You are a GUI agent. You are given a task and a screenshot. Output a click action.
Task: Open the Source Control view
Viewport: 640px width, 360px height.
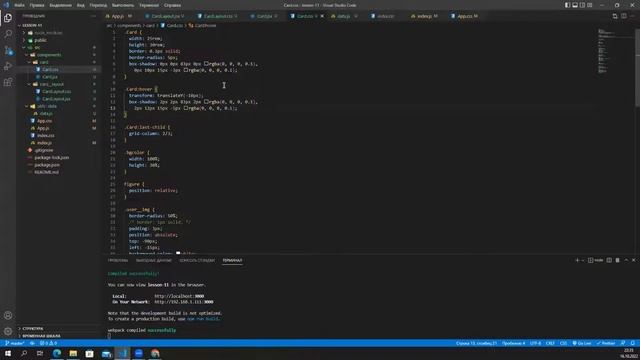click(8, 51)
